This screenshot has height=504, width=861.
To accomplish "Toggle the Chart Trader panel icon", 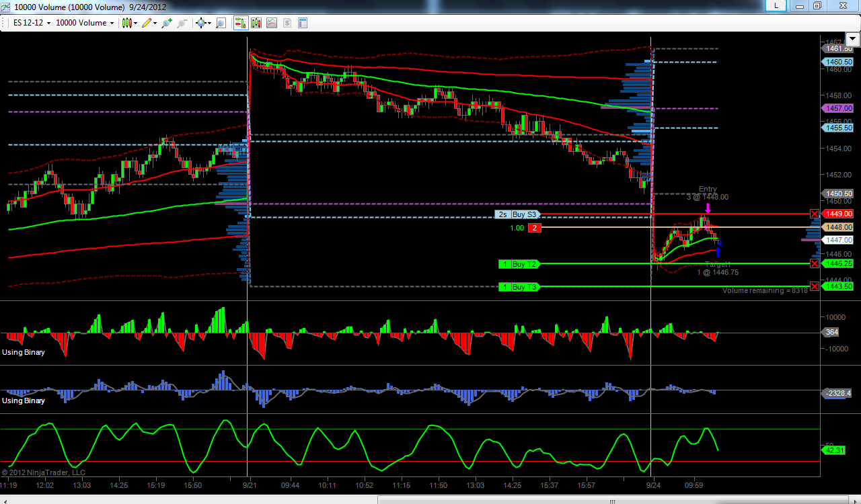I will [241, 23].
